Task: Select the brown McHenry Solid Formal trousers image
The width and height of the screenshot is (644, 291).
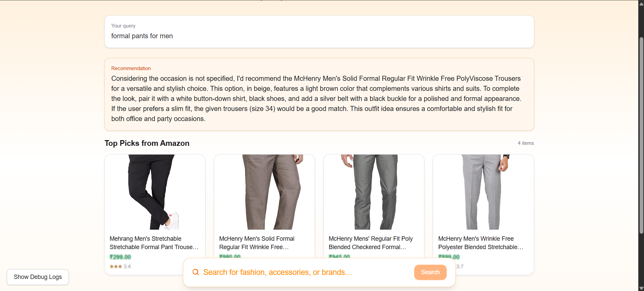Action: [x=264, y=192]
